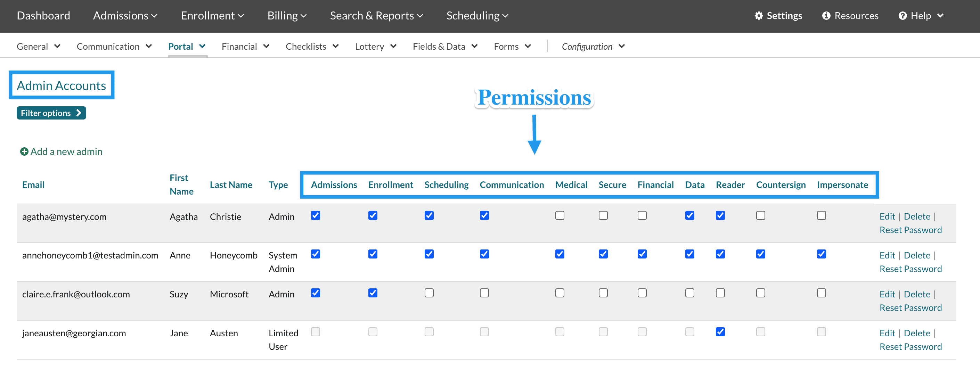Click the plus icon beside Add a new admin
Viewport: 980px width, 378px height.
pyautogui.click(x=24, y=152)
